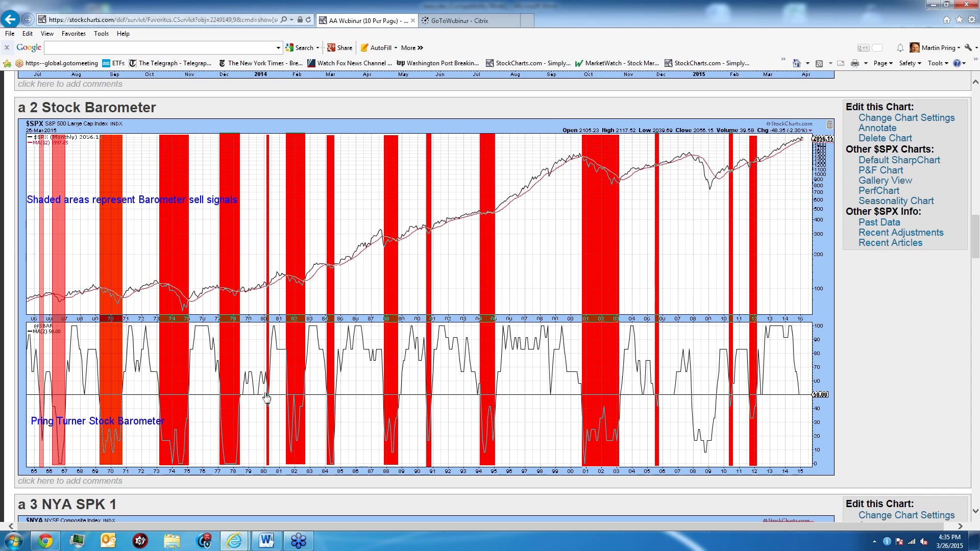980x551 pixels.
Task: Open the Page dropdown menu
Action: [x=883, y=63]
